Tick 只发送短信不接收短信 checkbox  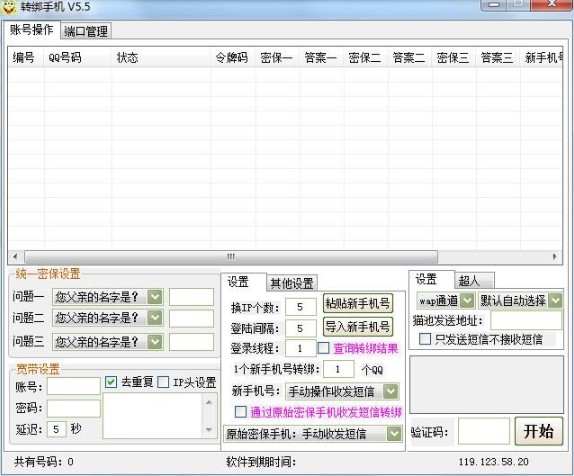click(x=425, y=339)
